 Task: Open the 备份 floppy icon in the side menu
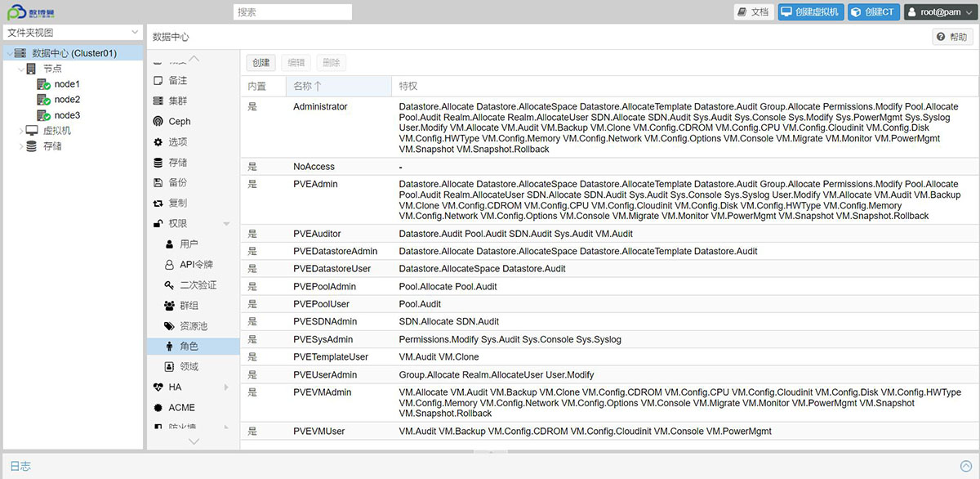pos(158,183)
